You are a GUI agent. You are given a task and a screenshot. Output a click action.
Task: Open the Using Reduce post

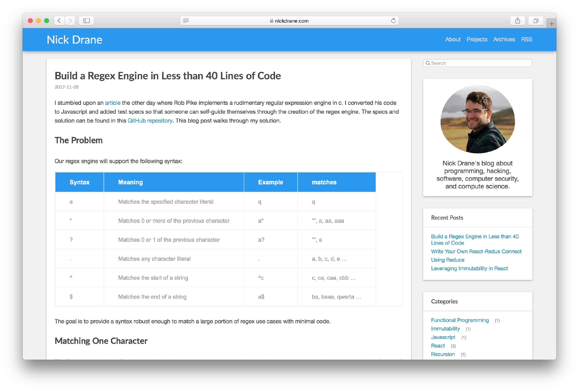click(447, 260)
